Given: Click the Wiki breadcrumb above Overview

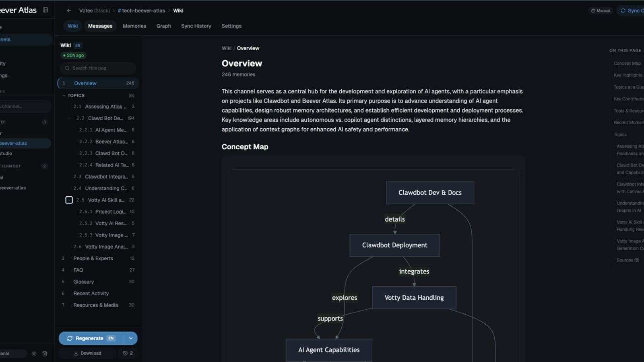Looking at the screenshot, I should (227, 48).
